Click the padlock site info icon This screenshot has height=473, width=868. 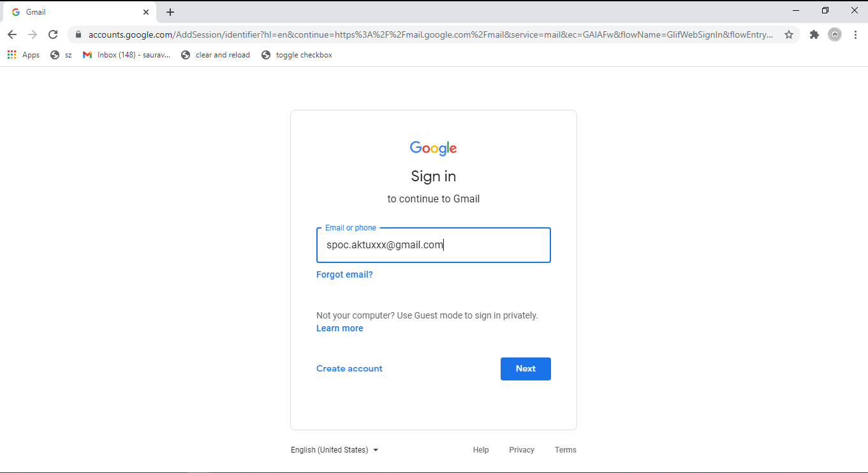coord(78,34)
